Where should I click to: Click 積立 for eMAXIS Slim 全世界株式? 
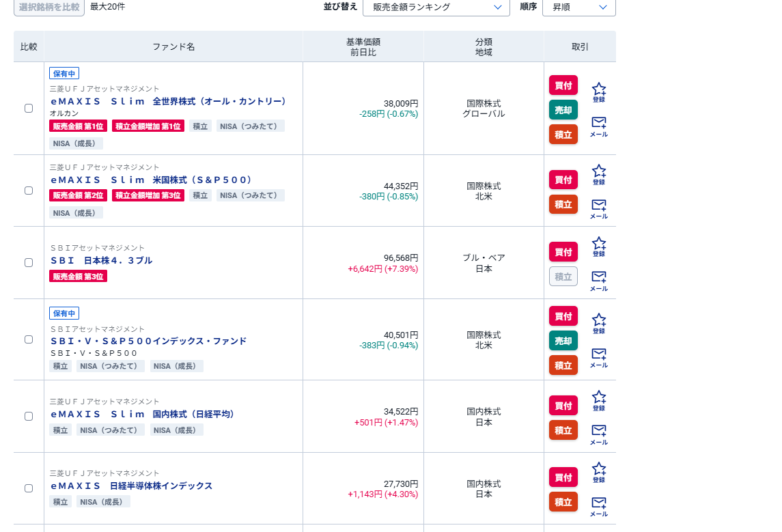pos(563,135)
